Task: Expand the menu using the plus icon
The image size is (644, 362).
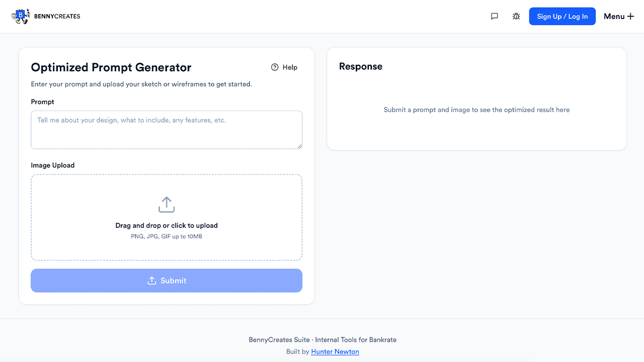Action: pyautogui.click(x=630, y=17)
